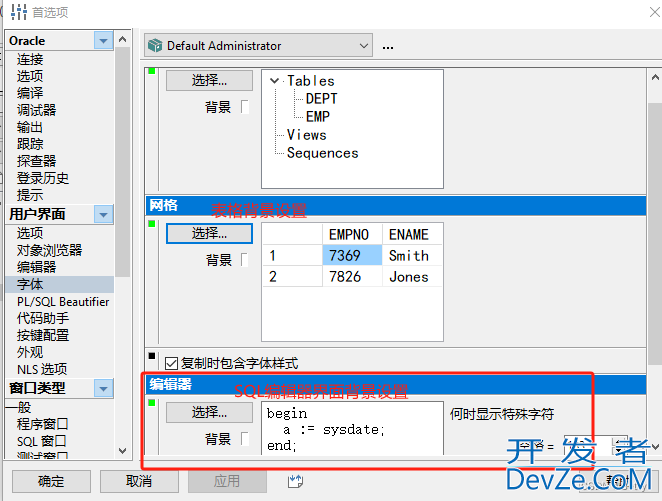Viewport: 662px width, 501px height.
Task: Open the 编译 preferences page
Action: [30, 93]
